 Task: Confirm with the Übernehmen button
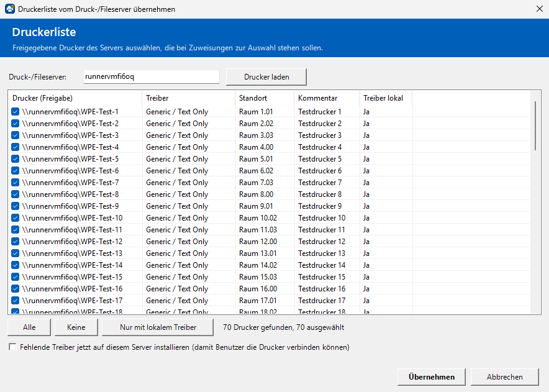tap(432, 377)
